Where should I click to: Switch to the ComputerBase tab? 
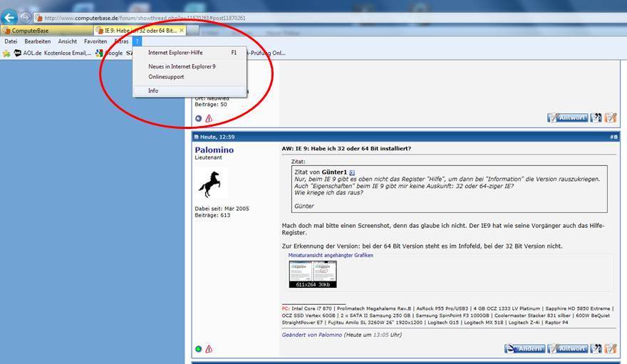coord(47,31)
